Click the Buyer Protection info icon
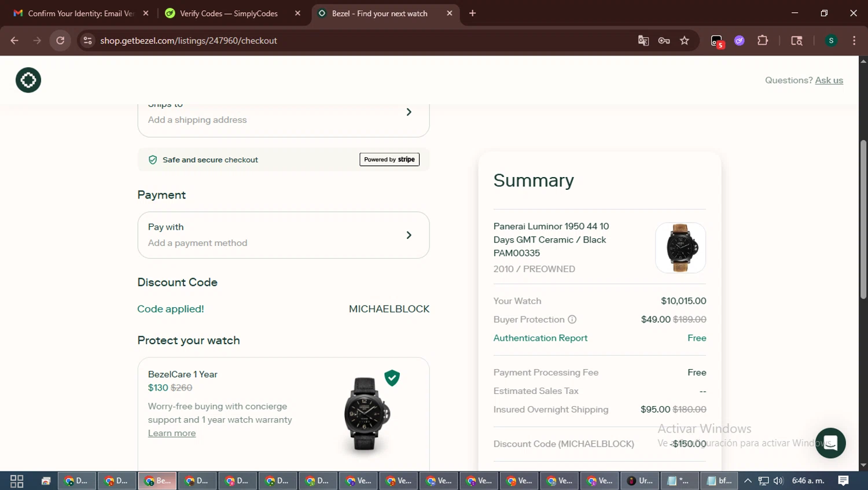 coord(572,319)
